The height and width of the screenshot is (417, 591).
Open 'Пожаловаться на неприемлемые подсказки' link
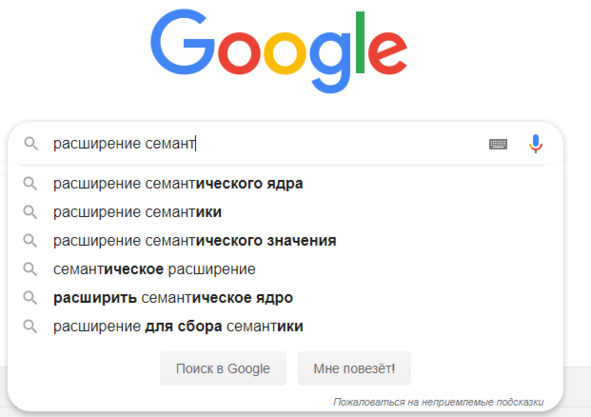[x=438, y=402]
